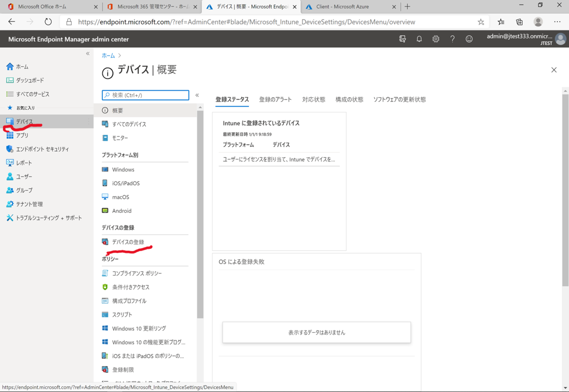
Task: Switch to the 構成の状態 tab
Action: point(349,100)
